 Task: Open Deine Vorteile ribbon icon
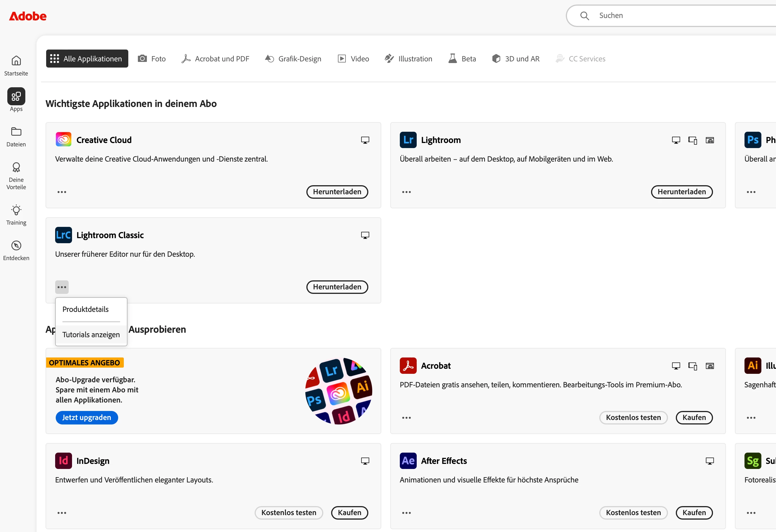point(16,167)
